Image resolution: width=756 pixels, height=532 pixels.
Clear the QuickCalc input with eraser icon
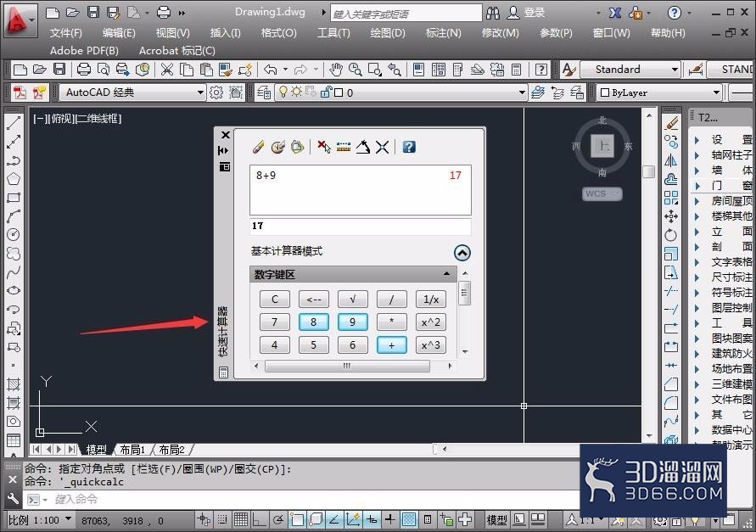pyautogui.click(x=259, y=147)
